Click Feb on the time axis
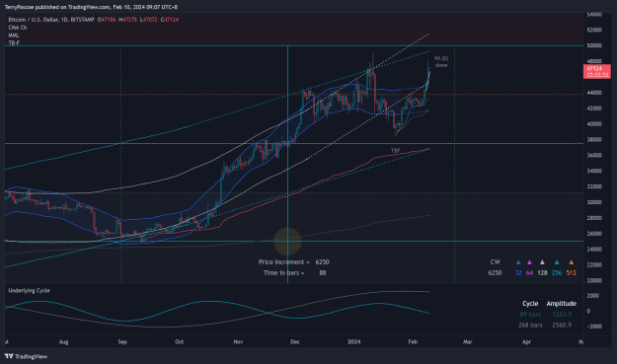This screenshot has height=364, width=617. point(413,342)
